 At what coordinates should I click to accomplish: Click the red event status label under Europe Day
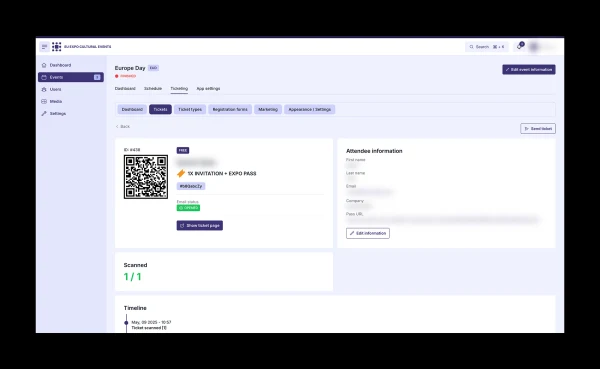click(126, 76)
